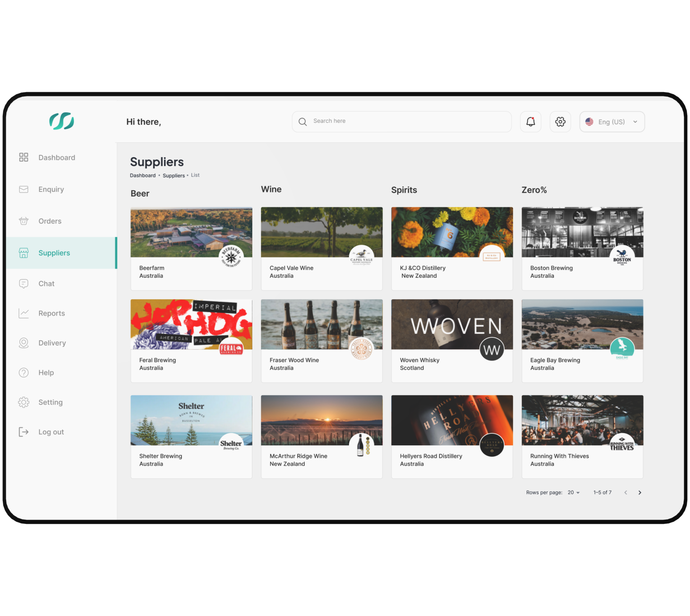Click the Log out arrow icon

[24, 432]
